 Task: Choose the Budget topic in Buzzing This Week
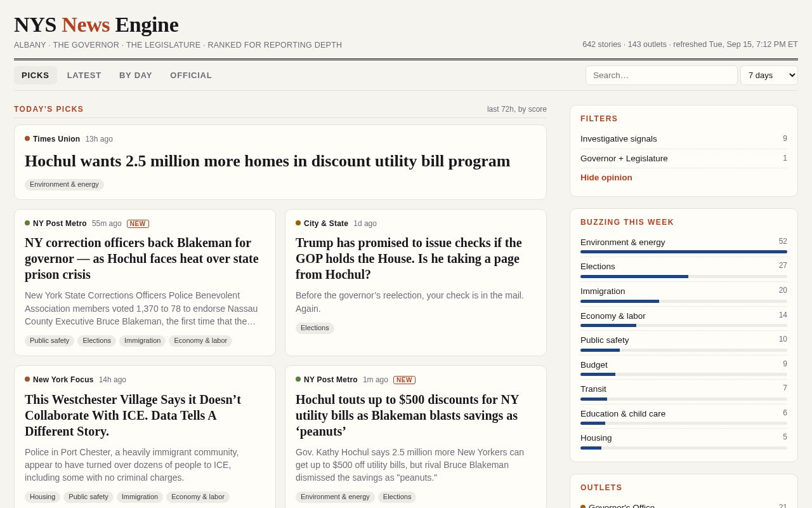tap(684, 367)
